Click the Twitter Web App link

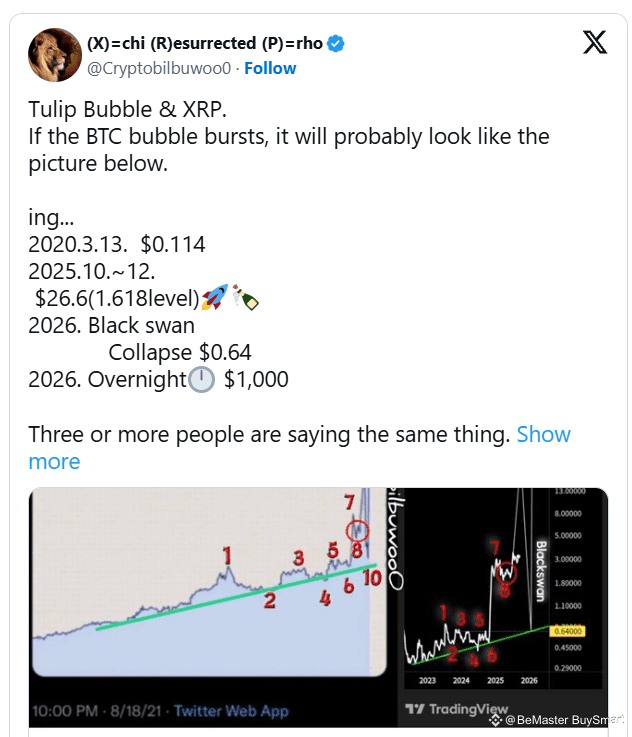pyautogui.click(x=231, y=711)
